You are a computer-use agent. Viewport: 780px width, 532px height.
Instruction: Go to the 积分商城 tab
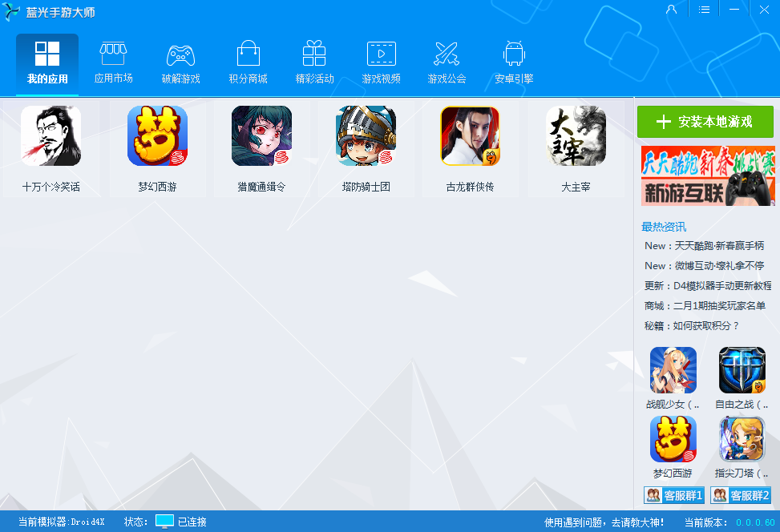[248, 62]
